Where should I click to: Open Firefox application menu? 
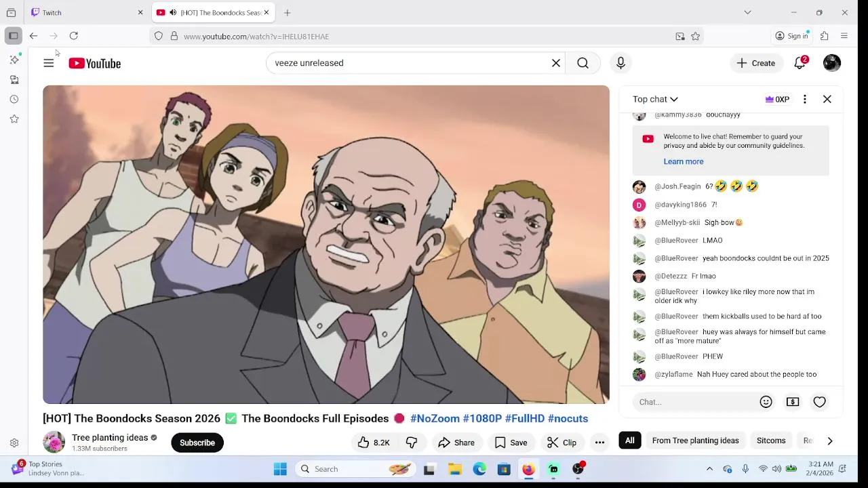844,36
